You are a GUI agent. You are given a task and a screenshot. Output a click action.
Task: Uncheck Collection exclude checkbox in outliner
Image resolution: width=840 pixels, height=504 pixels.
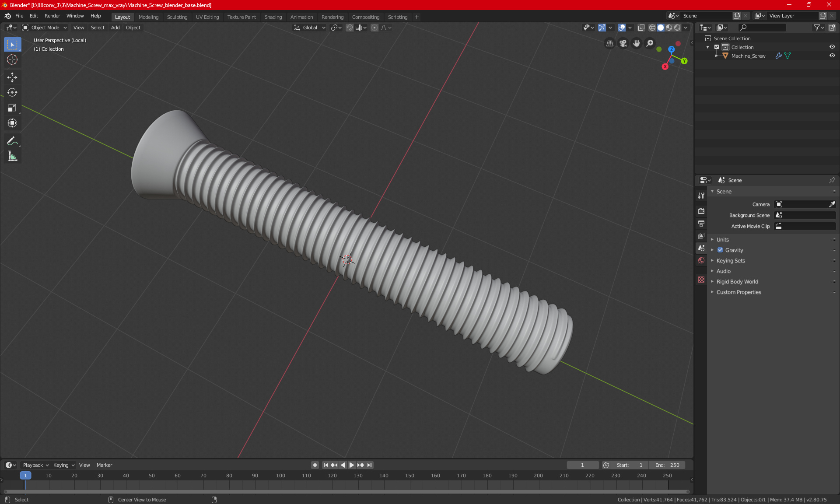pyautogui.click(x=717, y=47)
